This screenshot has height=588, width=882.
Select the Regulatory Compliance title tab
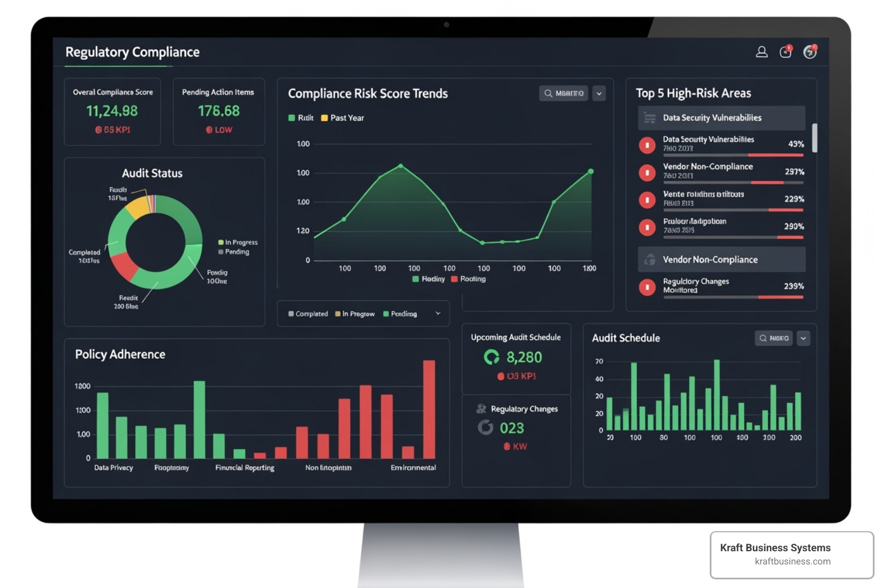coord(132,52)
